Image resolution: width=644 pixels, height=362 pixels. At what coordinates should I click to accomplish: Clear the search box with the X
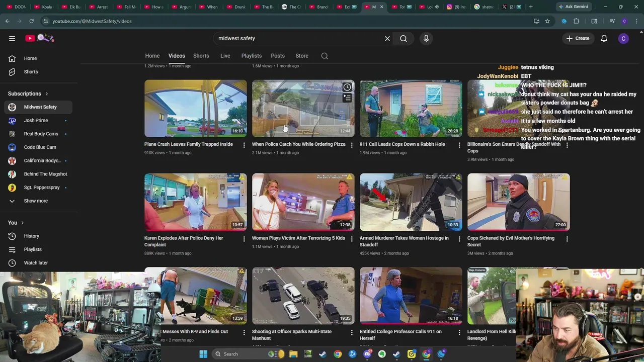pos(387,38)
